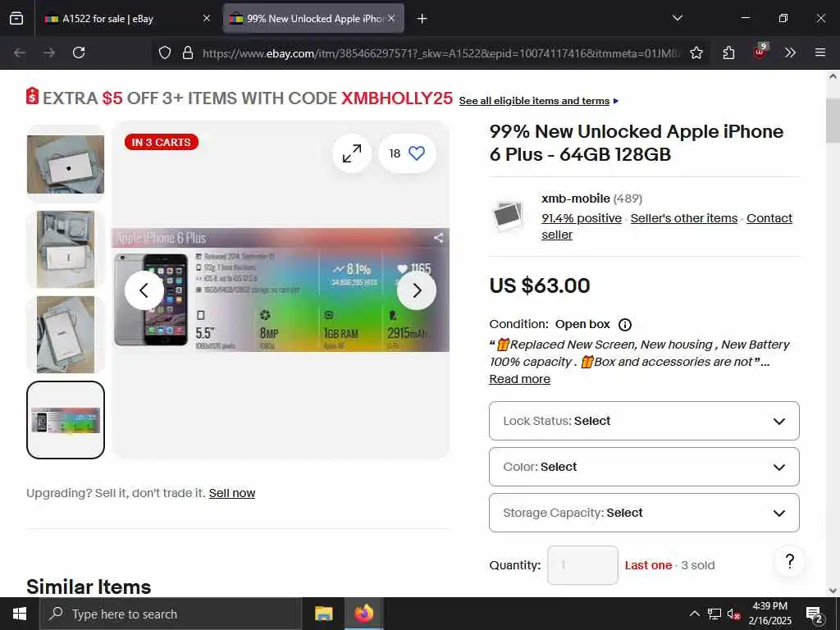
Task: Show next product image
Action: (x=416, y=290)
